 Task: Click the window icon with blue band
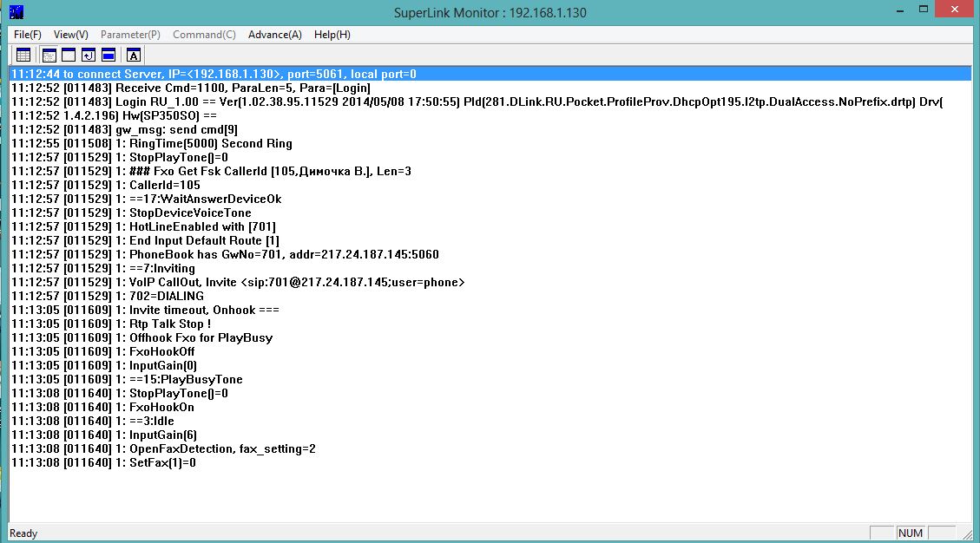click(108, 55)
